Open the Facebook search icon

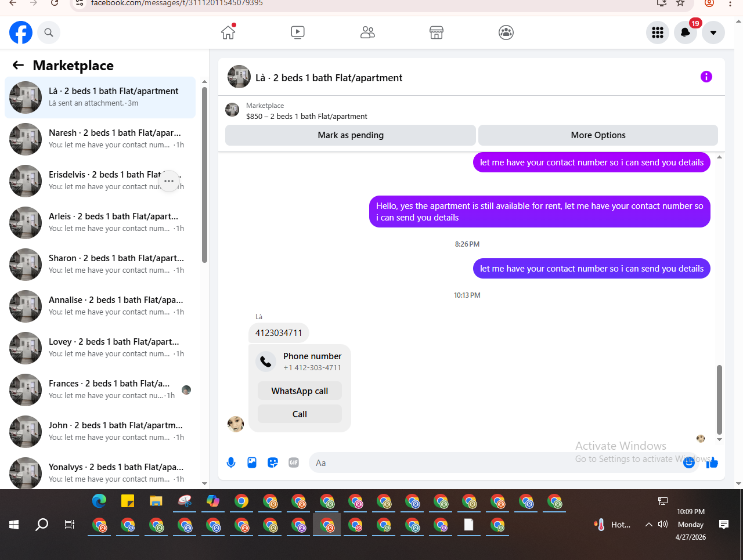49,32
